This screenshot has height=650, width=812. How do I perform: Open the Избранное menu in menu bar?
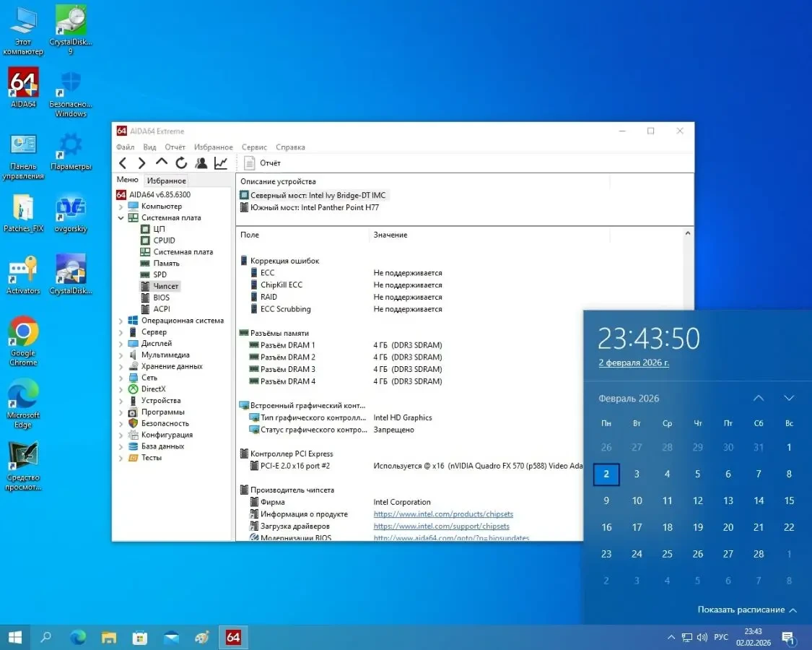pyautogui.click(x=214, y=147)
